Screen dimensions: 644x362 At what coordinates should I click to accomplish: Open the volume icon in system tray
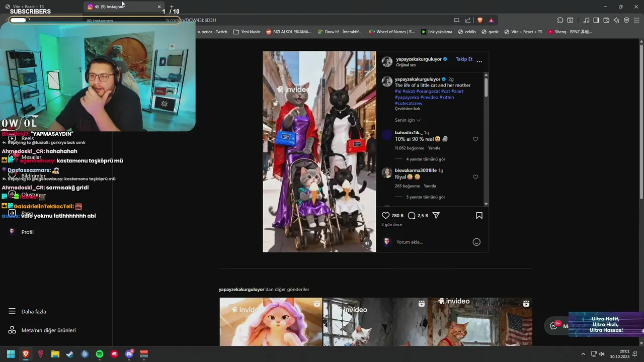click(602, 354)
